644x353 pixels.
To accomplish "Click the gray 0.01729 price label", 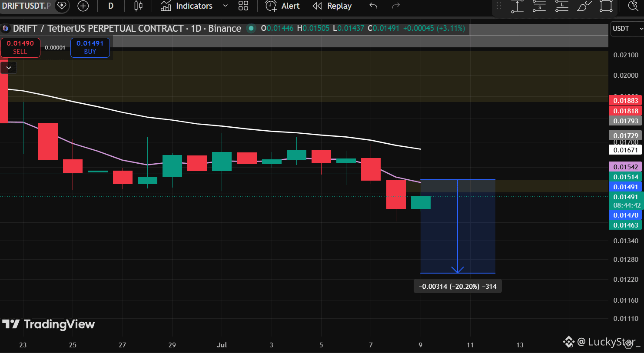I will click(625, 136).
